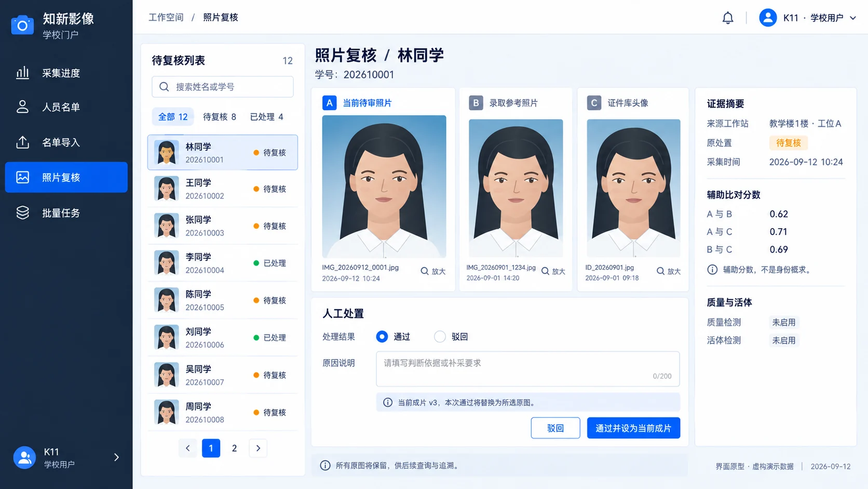Click the 原因说明 text area
This screenshot has height=489, width=868.
tap(528, 369)
